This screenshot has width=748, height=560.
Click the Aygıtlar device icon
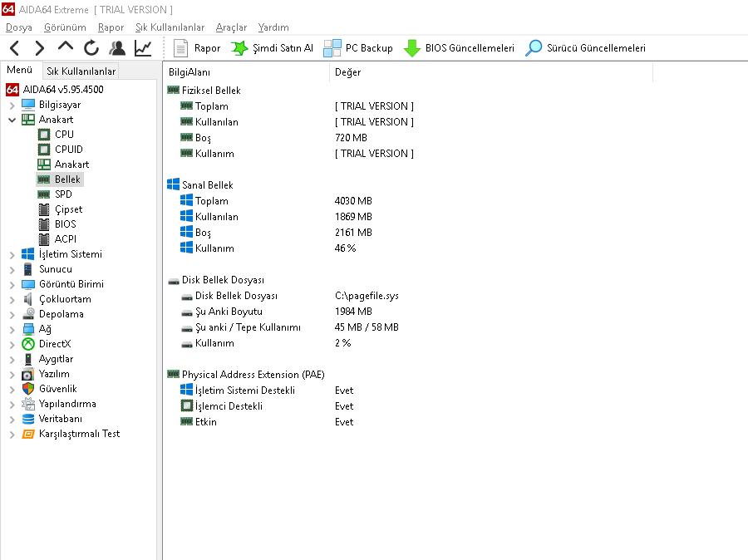coord(28,359)
